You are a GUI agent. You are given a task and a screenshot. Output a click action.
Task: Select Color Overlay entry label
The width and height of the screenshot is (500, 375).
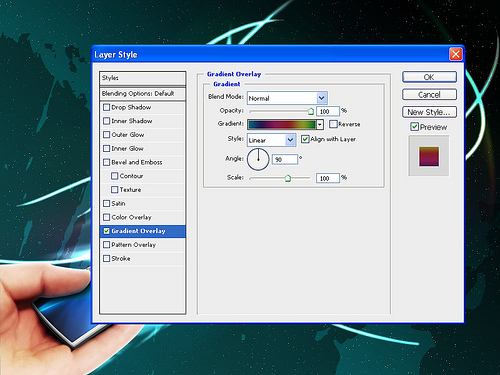pos(131,217)
